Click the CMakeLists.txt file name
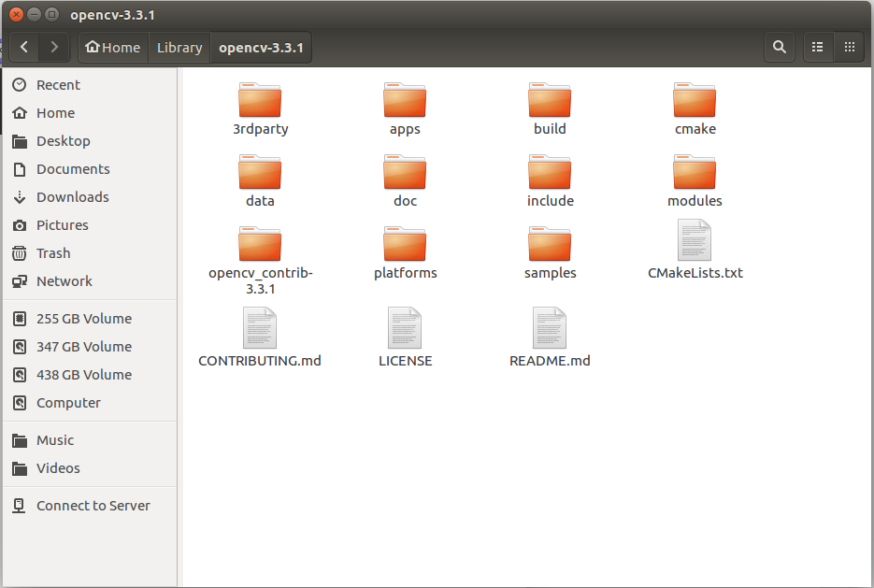Image resolution: width=874 pixels, height=588 pixels. coord(695,273)
